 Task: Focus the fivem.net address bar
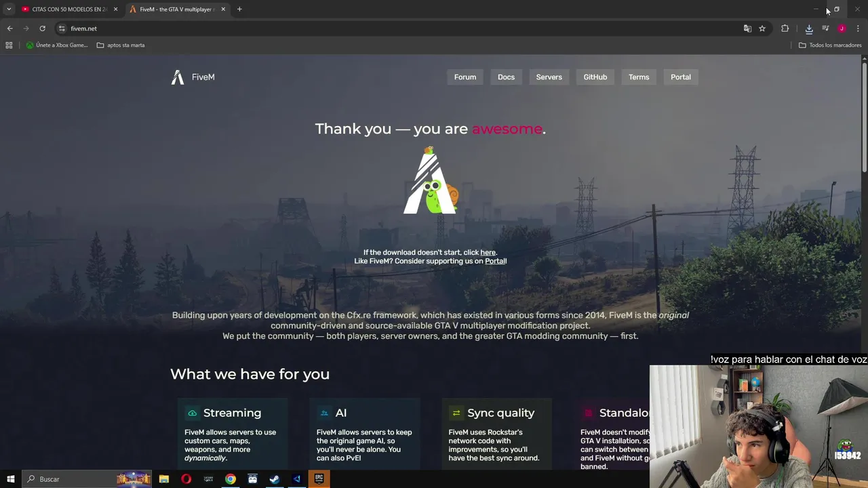400,28
